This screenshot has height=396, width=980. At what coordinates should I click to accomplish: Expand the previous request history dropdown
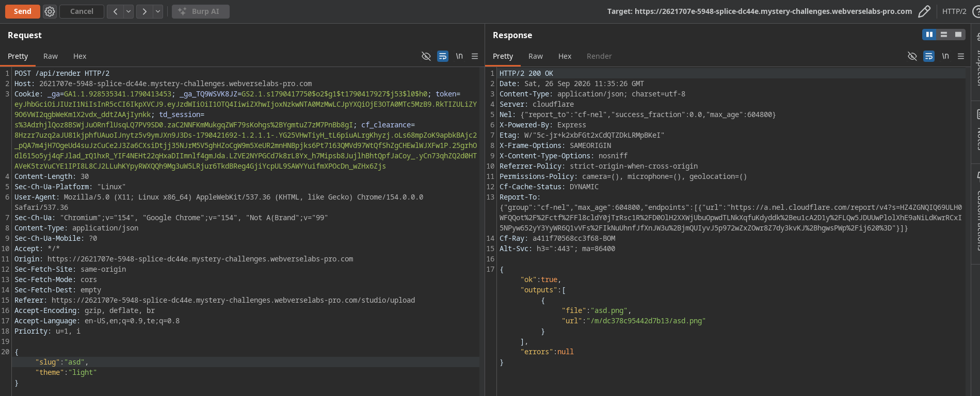tap(129, 11)
